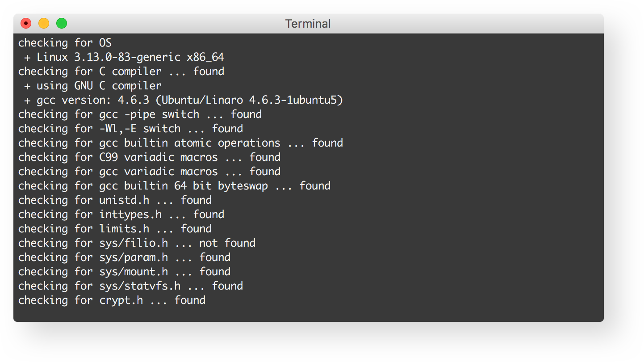The width and height of the screenshot is (644, 362).
Task: Click the 'gcc builtin atomic operations' line
Action: pos(180,143)
